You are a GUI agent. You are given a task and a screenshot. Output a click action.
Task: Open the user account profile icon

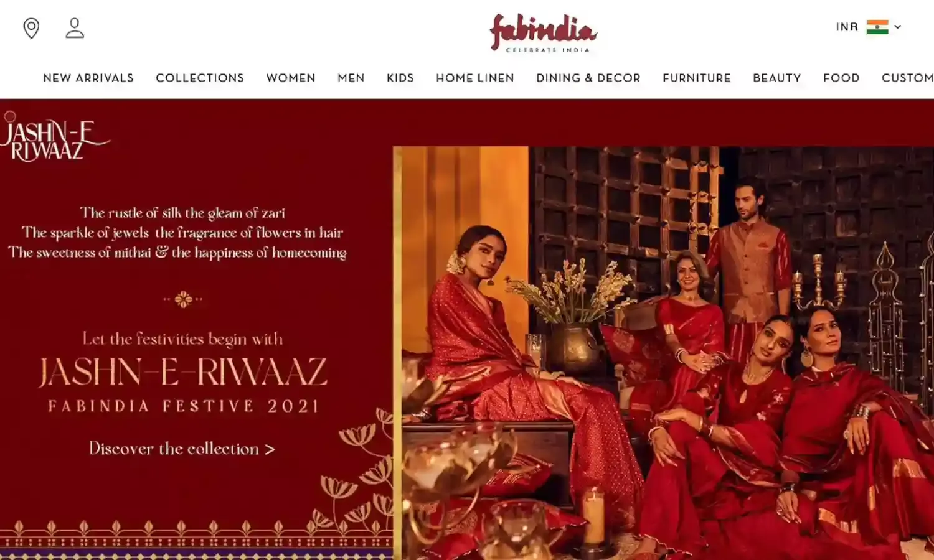tap(75, 28)
